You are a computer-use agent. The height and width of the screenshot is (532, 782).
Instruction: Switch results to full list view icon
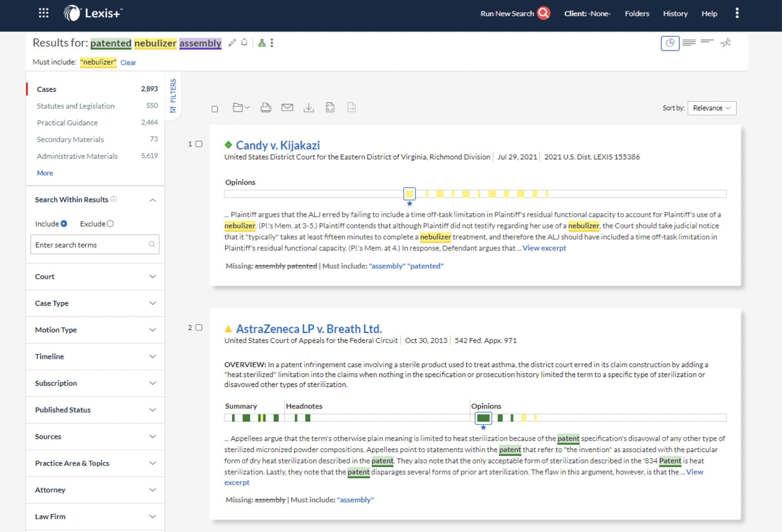[x=689, y=43]
